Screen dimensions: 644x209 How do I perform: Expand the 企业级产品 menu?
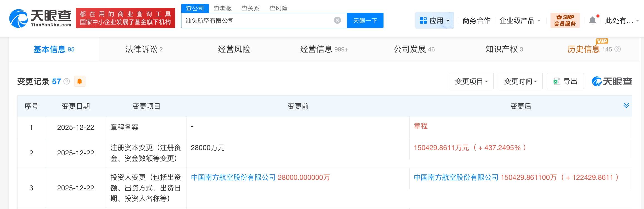[x=519, y=21]
